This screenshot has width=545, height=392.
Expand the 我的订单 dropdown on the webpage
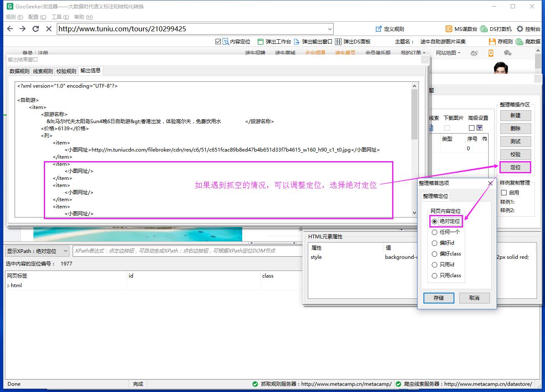tap(413, 53)
